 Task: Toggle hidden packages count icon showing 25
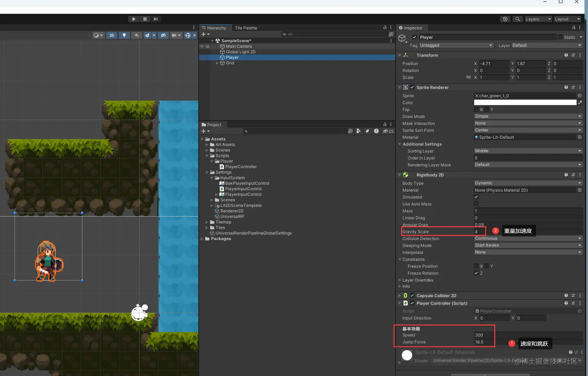[388, 131]
